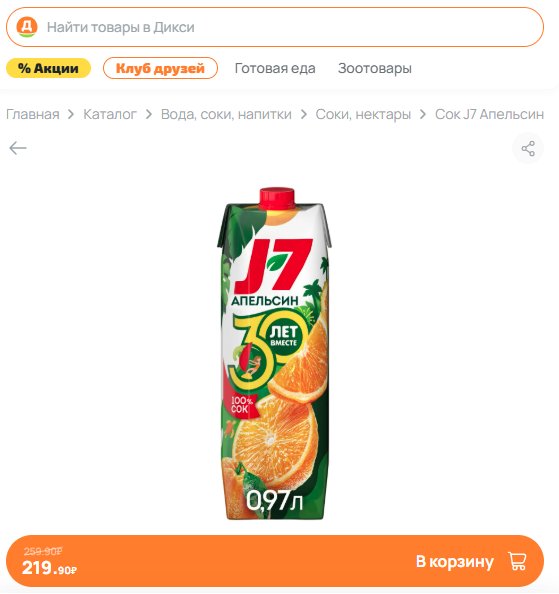Click the chevron before Сок J7 Апельсин

423,114
